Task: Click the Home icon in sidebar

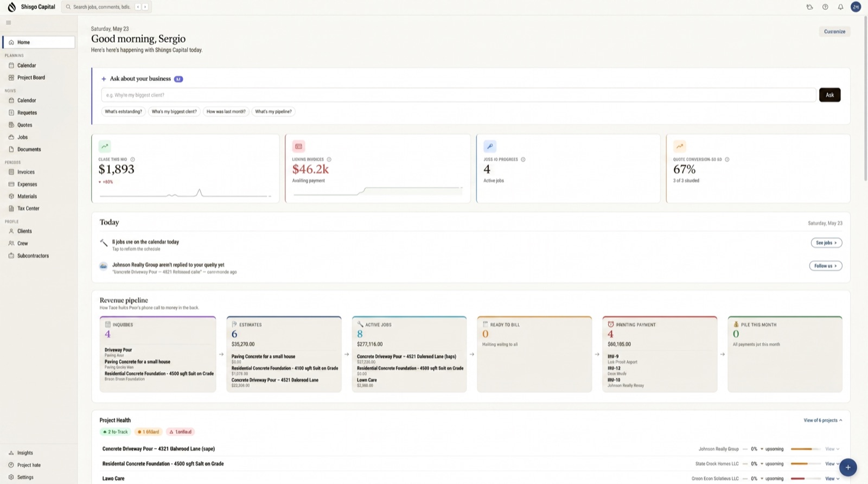Action: pos(11,42)
